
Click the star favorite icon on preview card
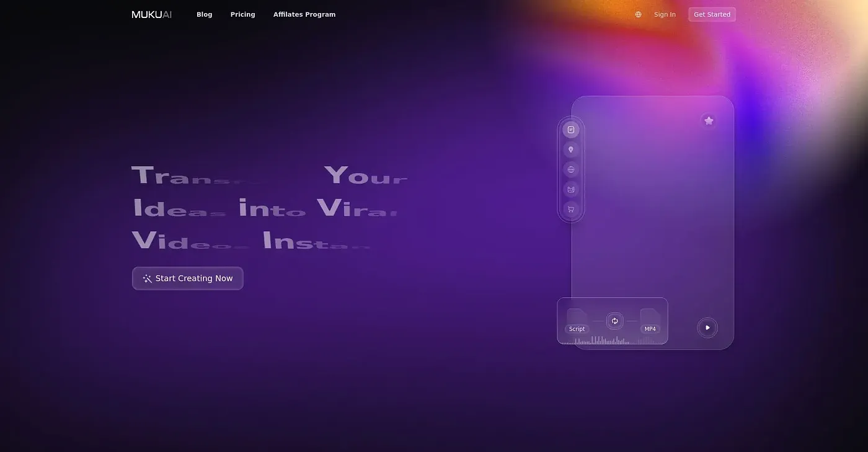click(709, 120)
